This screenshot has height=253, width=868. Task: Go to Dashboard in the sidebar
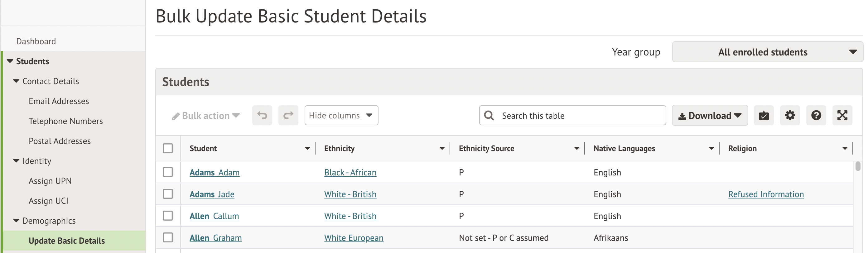point(36,41)
